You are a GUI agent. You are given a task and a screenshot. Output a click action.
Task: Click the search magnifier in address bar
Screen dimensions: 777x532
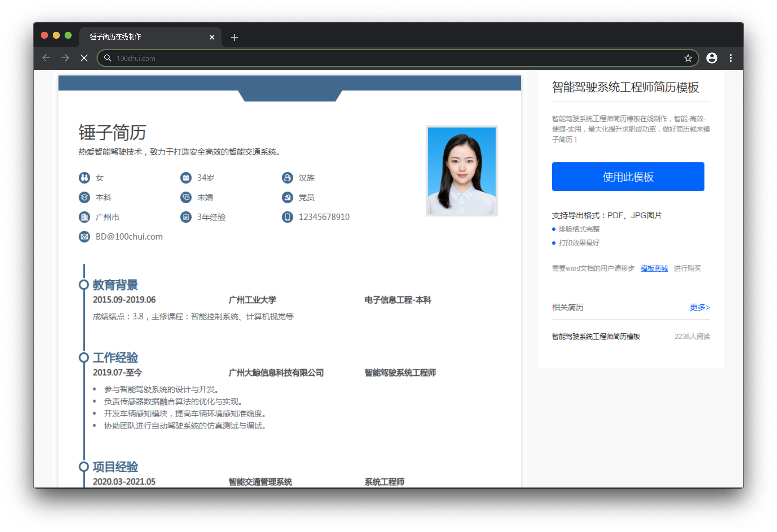107,58
